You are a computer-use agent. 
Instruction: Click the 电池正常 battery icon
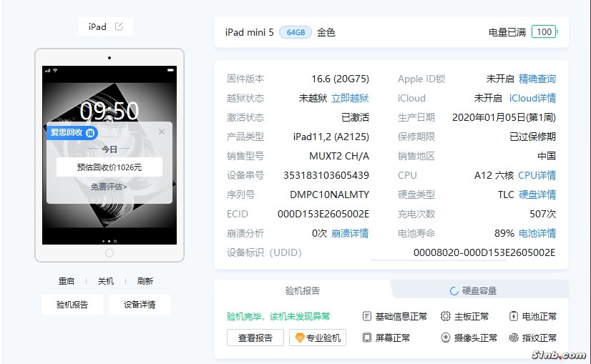point(514,316)
